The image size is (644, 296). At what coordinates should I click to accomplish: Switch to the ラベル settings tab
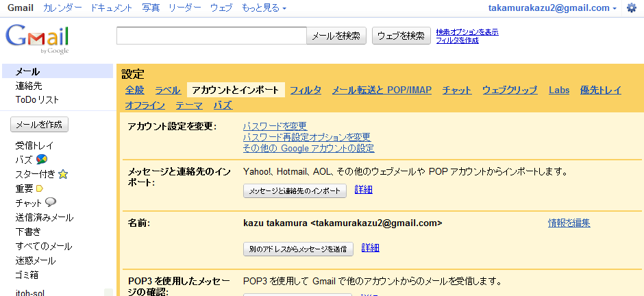click(168, 90)
